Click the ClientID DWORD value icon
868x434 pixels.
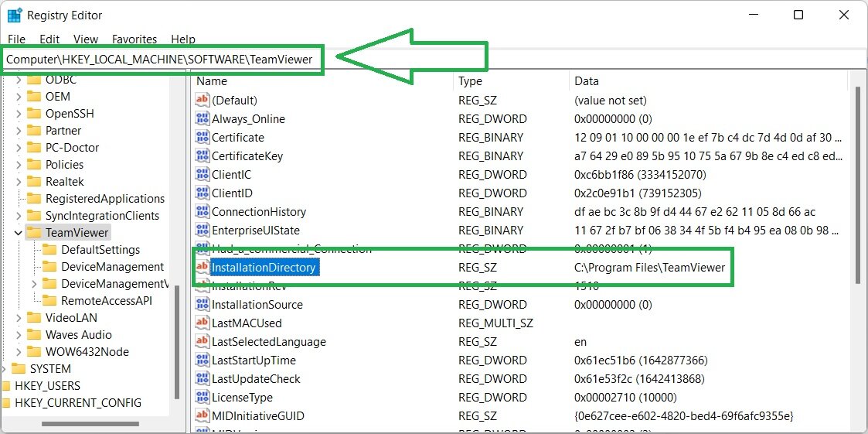[x=202, y=193]
